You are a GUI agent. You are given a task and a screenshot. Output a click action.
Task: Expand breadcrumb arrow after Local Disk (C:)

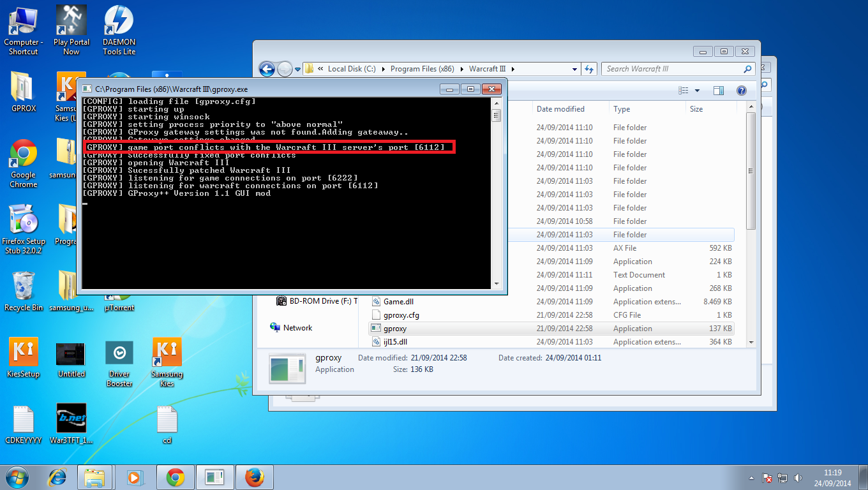[384, 69]
